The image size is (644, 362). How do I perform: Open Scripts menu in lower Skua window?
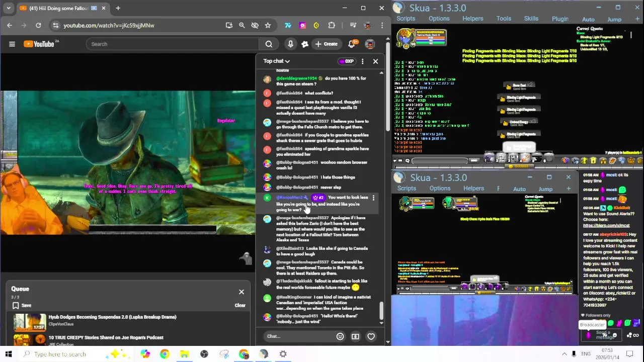[x=407, y=189]
